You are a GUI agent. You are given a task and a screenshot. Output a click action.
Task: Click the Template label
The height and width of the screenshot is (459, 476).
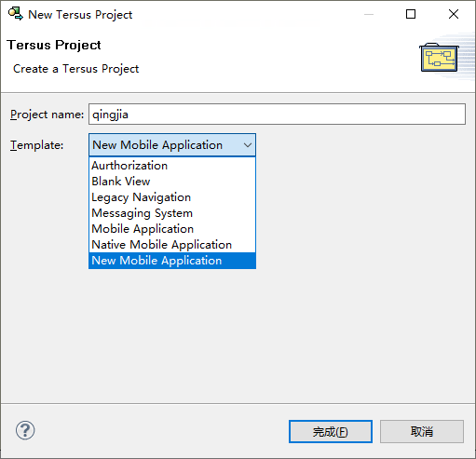click(x=36, y=145)
